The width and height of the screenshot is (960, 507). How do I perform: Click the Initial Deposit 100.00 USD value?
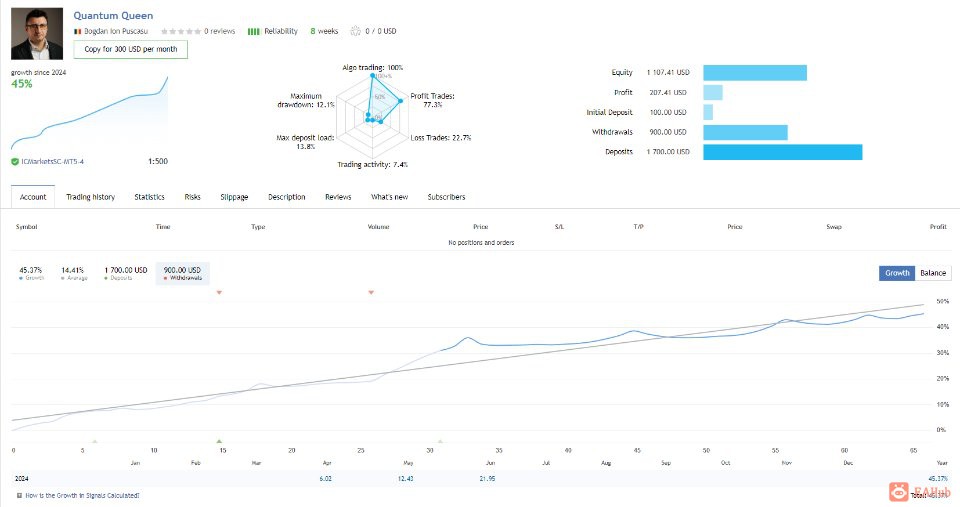(668, 113)
